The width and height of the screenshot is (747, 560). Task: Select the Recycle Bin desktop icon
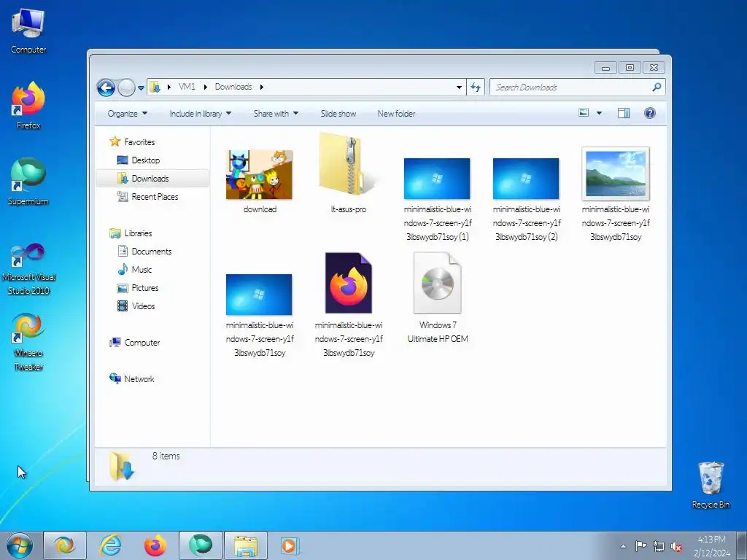pos(711,485)
